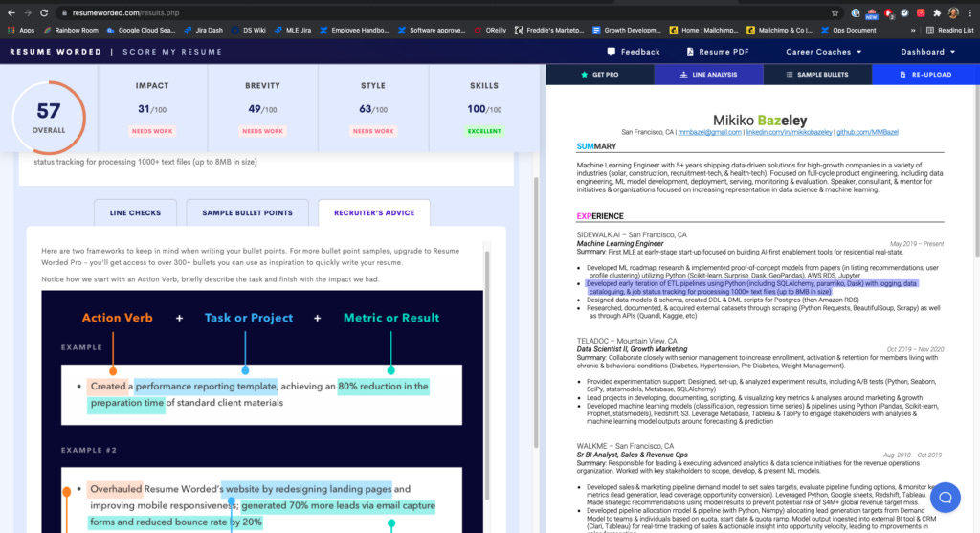The width and height of the screenshot is (980, 533).
Task: Open the Mailchimp & Co bookmark
Action: (x=780, y=30)
